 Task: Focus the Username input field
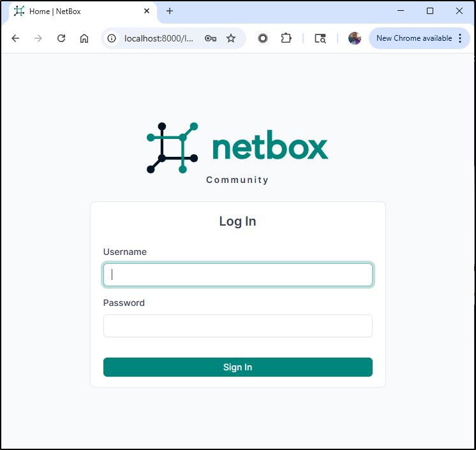238,275
